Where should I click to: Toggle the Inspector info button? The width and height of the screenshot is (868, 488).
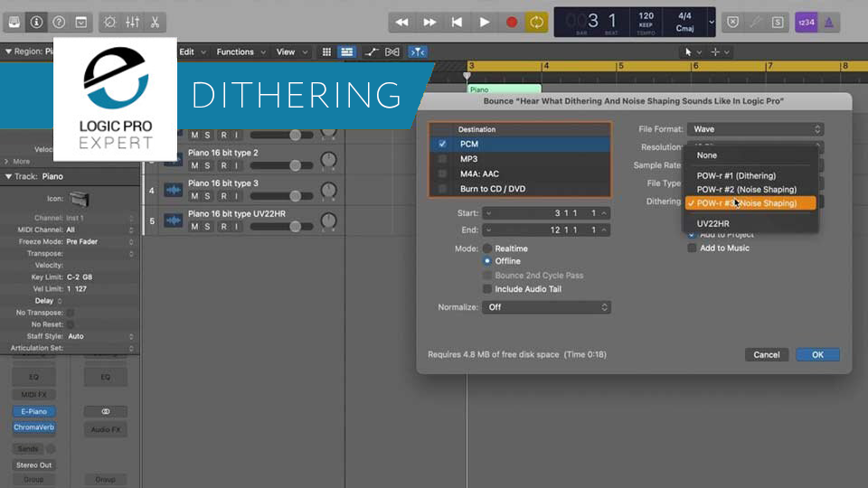coord(36,22)
